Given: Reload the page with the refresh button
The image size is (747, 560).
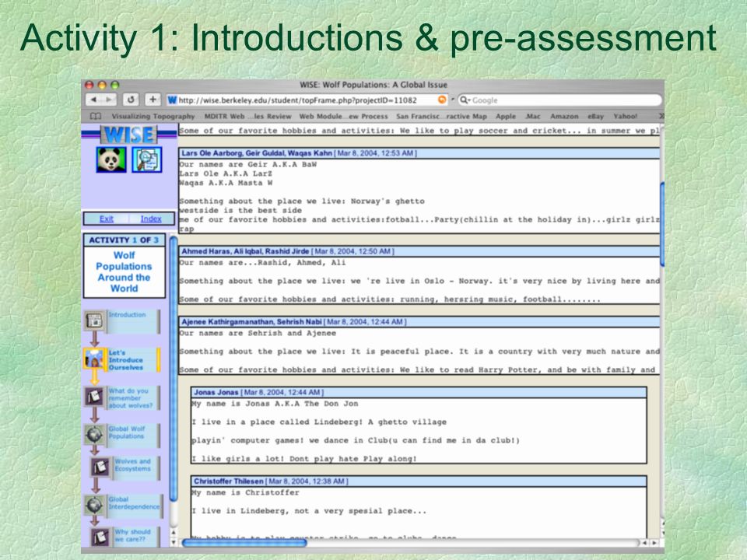Looking at the screenshot, I should click(x=131, y=100).
